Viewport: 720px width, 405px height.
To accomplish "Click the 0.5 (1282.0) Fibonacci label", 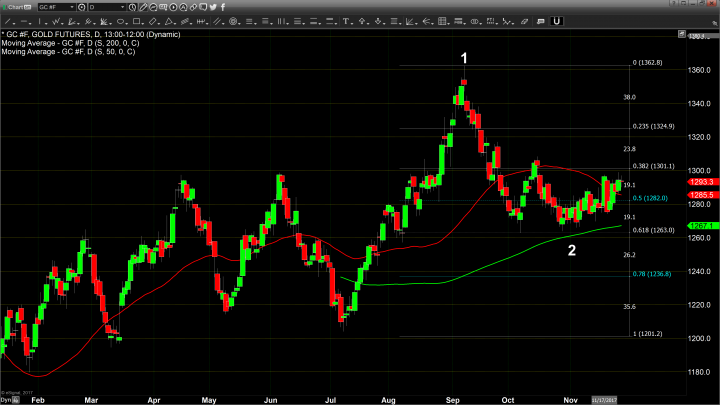I will pyautogui.click(x=650, y=198).
